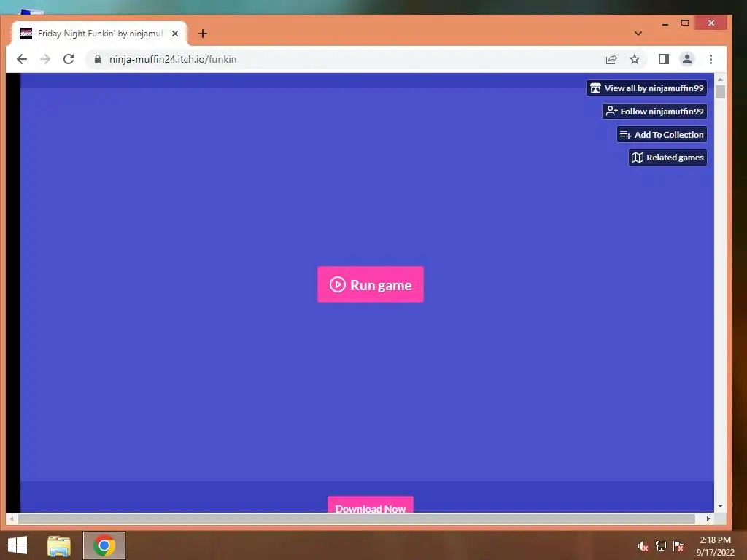747x560 pixels.
Task: Open File Explorer from taskbar
Action: (x=59, y=545)
